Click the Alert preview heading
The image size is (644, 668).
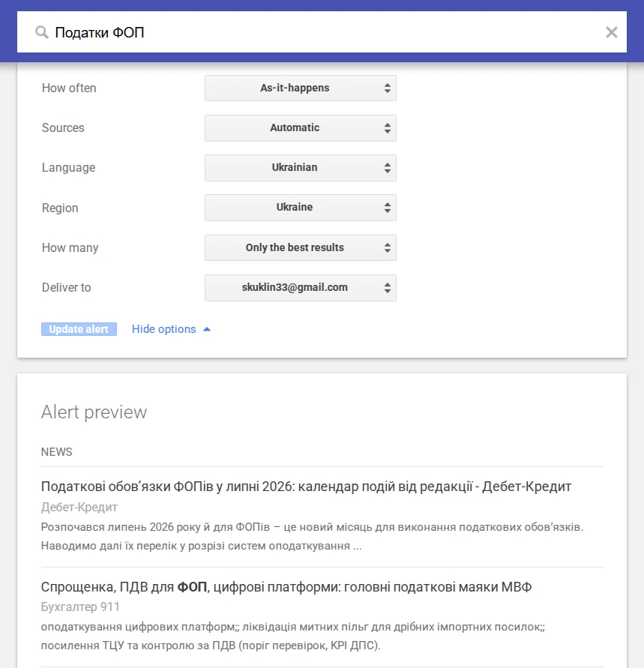click(x=94, y=412)
